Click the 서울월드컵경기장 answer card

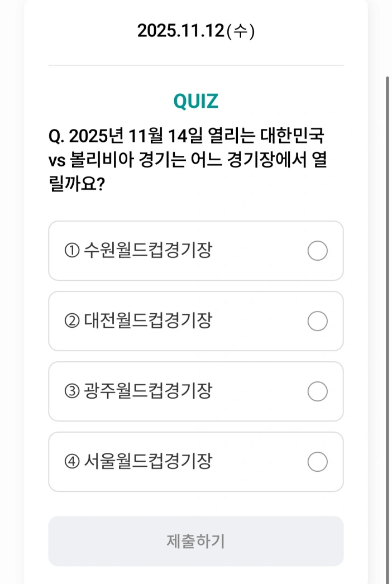tap(196, 462)
